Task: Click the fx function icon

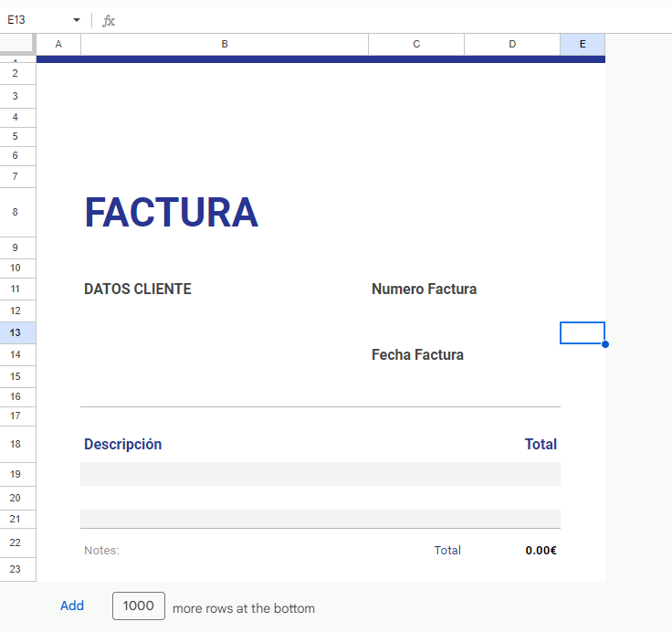Action: (x=109, y=20)
